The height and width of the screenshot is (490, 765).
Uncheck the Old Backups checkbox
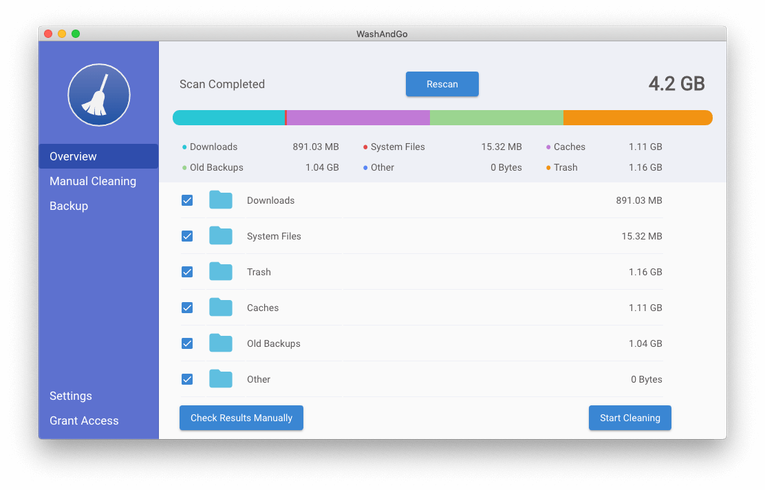[x=187, y=343]
